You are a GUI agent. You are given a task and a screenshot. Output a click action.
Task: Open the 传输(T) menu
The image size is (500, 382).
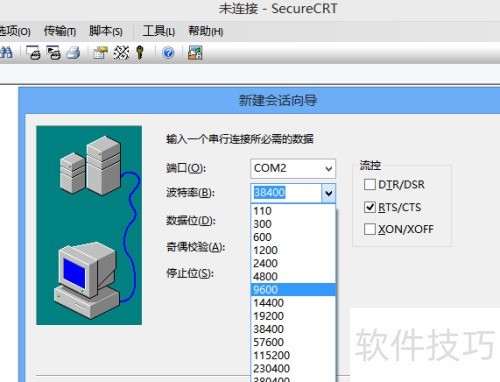[60, 31]
